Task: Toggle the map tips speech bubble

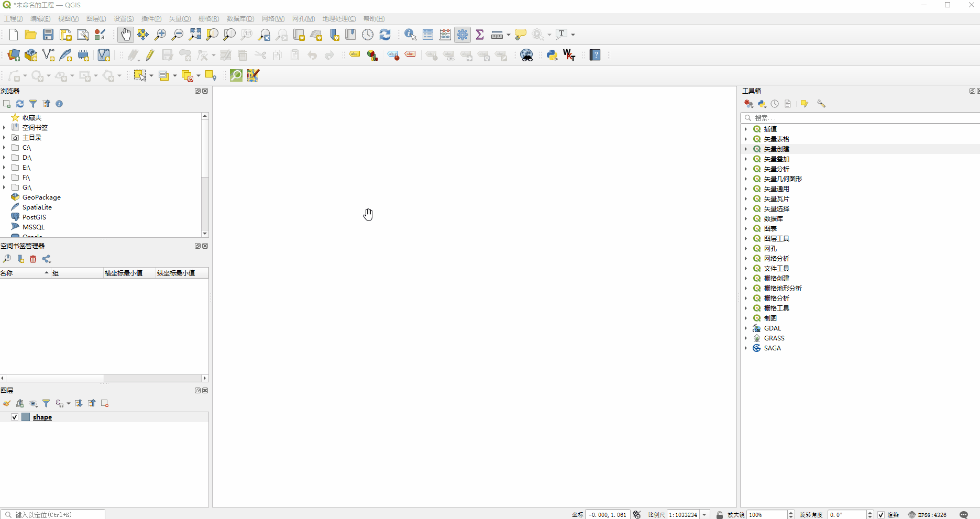Action: (520, 35)
